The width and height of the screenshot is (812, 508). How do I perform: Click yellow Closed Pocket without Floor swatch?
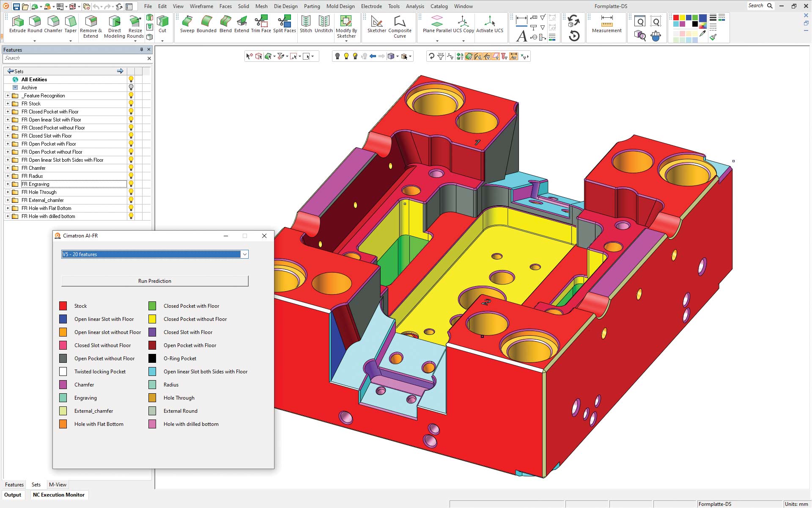pyautogui.click(x=152, y=319)
